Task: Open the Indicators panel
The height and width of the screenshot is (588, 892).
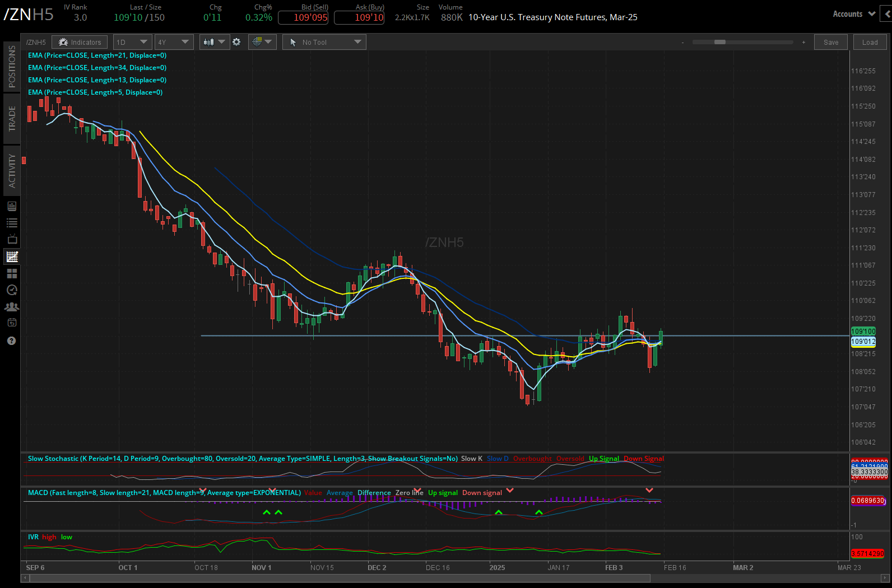Action: pyautogui.click(x=80, y=42)
